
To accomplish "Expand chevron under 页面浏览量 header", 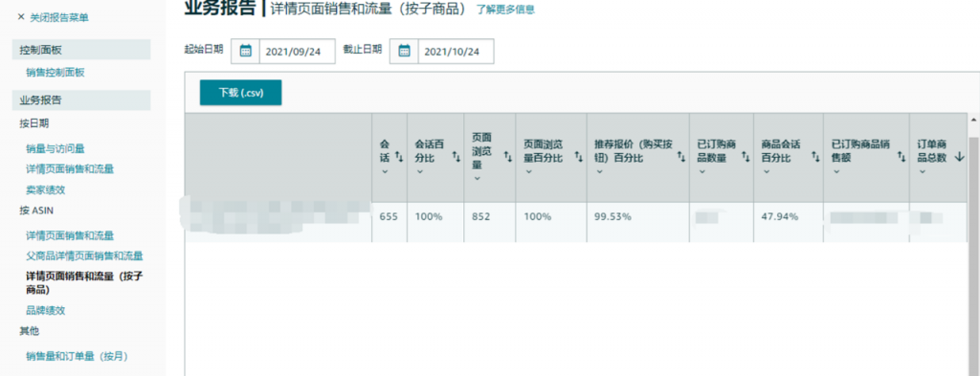I will [477, 179].
